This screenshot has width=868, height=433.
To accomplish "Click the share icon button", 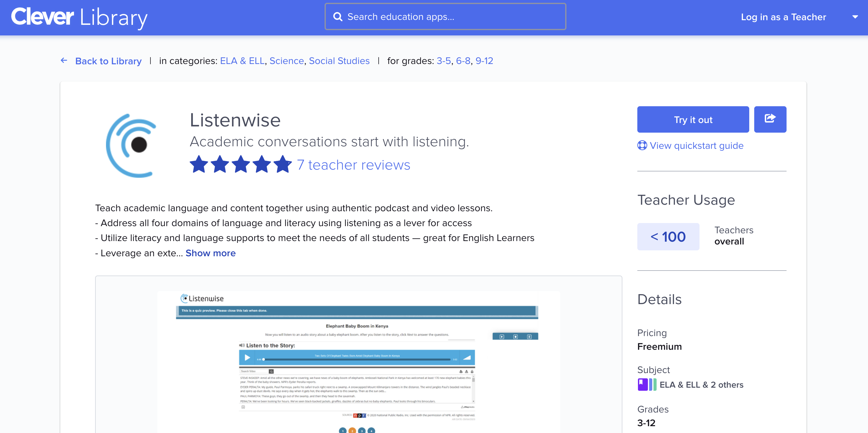I will [770, 120].
